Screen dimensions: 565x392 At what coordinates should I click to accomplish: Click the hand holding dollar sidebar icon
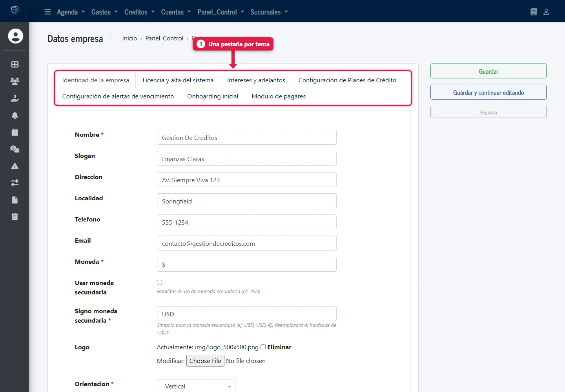click(x=15, y=98)
